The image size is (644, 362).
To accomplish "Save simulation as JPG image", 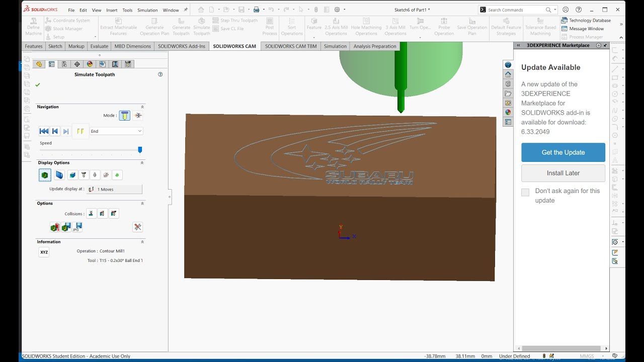I will (77, 227).
